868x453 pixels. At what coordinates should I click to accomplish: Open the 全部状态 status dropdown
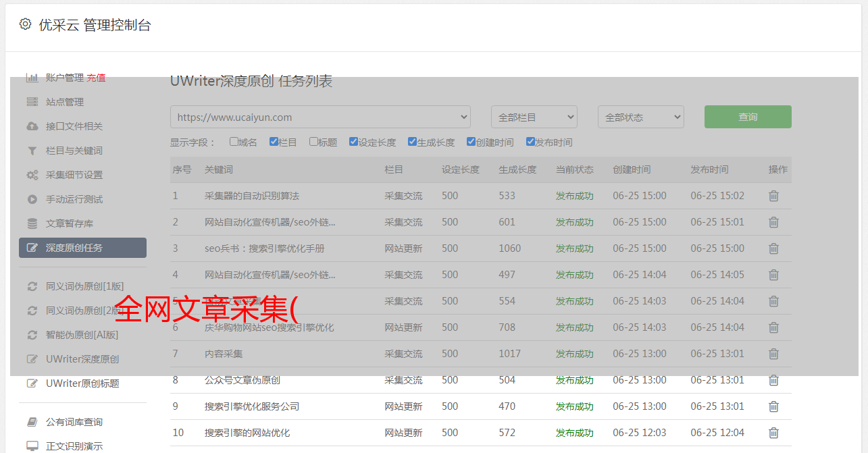(640, 117)
